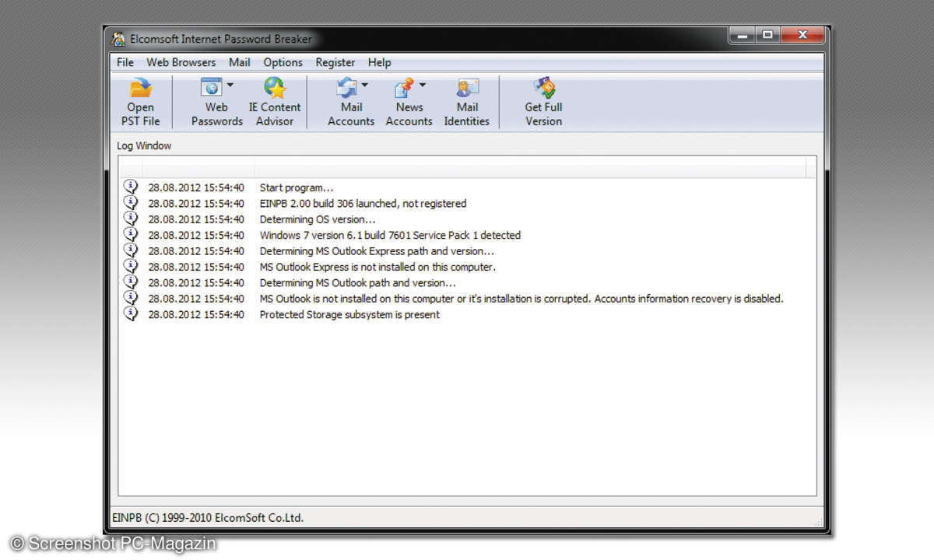Click the message column header of the log
934x560 pixels.
click(x=530, y=168)
